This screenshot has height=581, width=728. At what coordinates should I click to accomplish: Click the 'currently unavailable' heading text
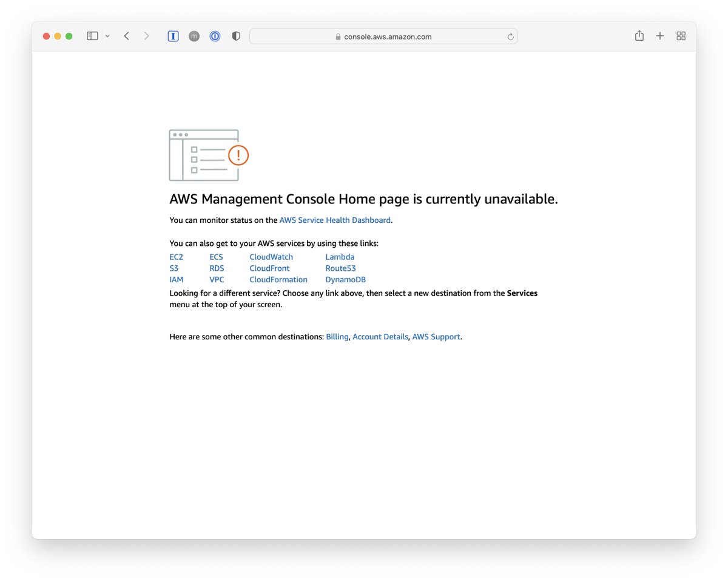point(492,199)
